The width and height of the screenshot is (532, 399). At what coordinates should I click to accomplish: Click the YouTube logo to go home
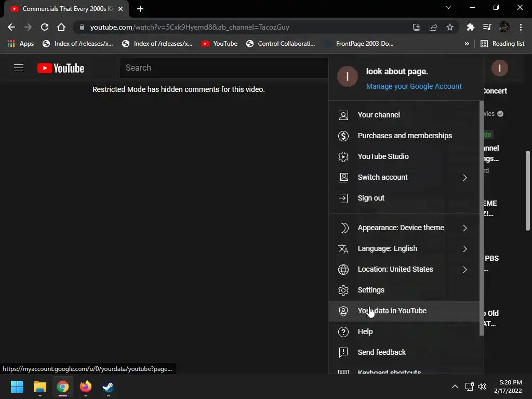[x=61, y=68]
